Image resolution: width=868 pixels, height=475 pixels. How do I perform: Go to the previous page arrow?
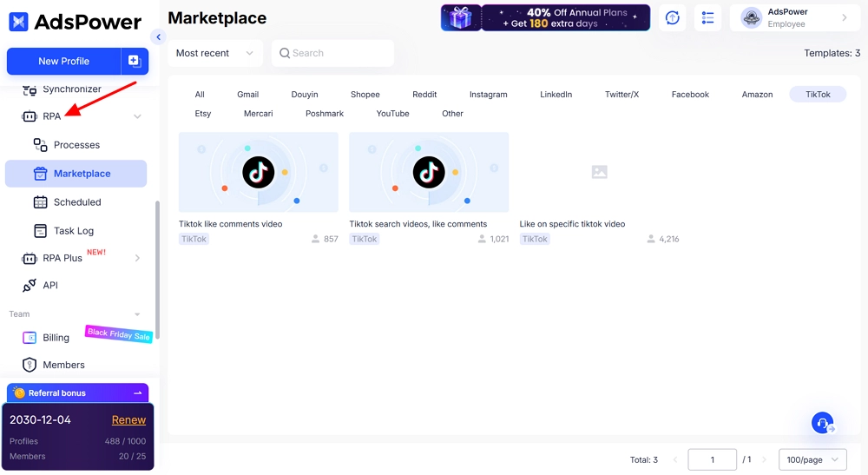[x=675, y=459]
